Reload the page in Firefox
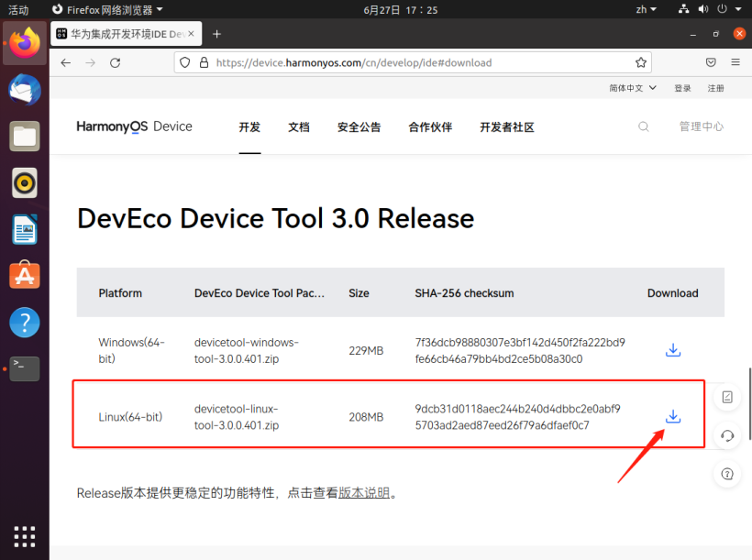 [115, 62]
